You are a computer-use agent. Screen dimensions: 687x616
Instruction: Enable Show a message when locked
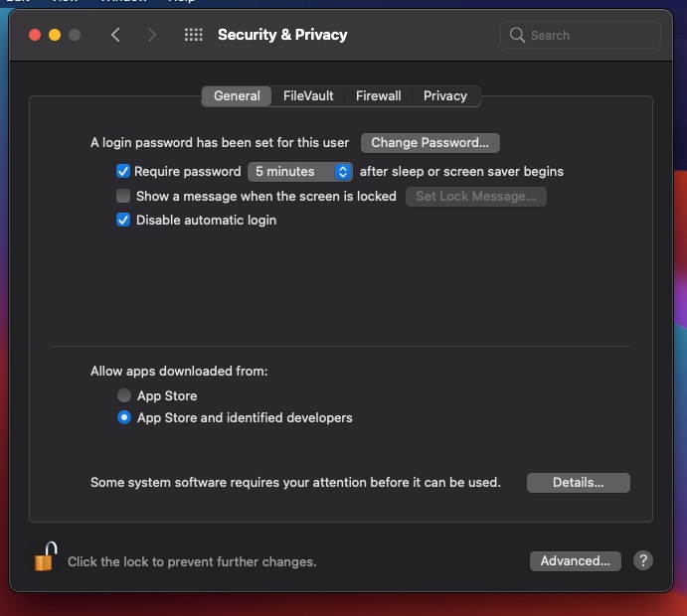123,196
